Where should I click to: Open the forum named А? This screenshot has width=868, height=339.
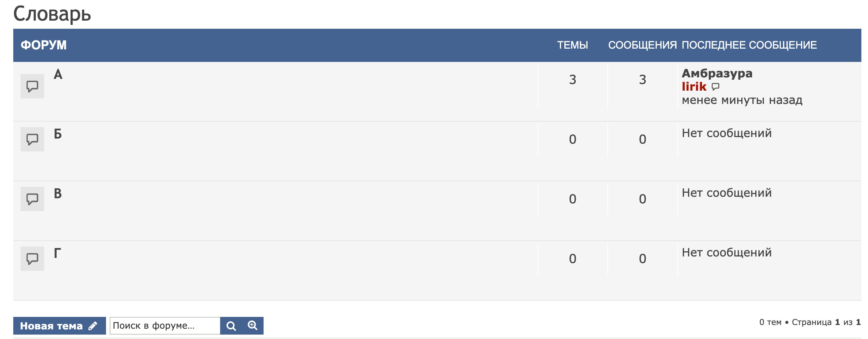58,74
